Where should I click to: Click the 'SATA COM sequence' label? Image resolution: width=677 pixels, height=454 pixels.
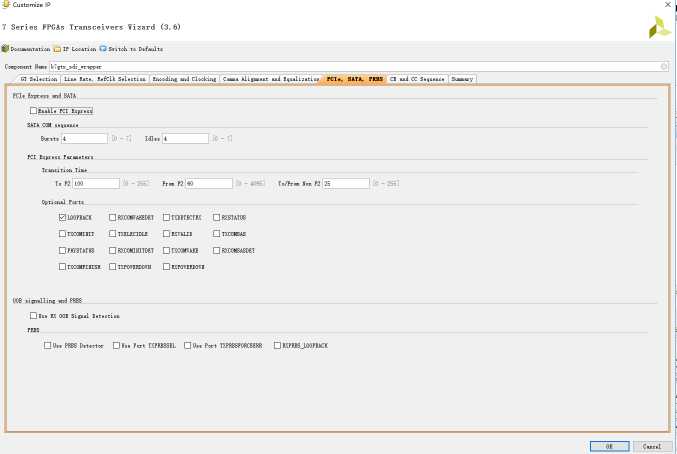[53, 125]
